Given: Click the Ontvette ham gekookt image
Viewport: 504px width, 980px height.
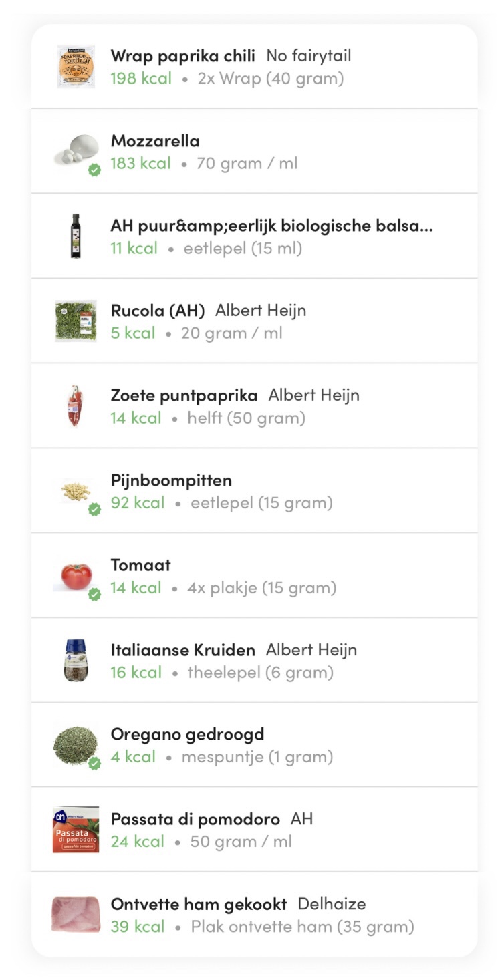Looking at the screenshot, I should pyautogui.click(x=76, y=915).
